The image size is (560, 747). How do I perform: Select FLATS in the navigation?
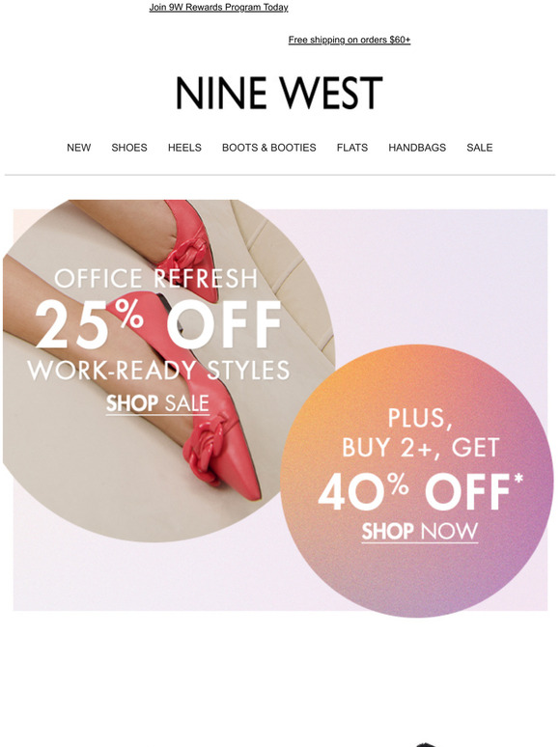coord(352,148)
